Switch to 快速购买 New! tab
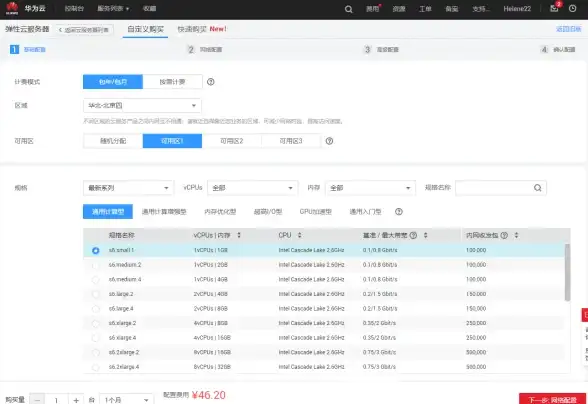588x404 pixels. tap(202, 29)
